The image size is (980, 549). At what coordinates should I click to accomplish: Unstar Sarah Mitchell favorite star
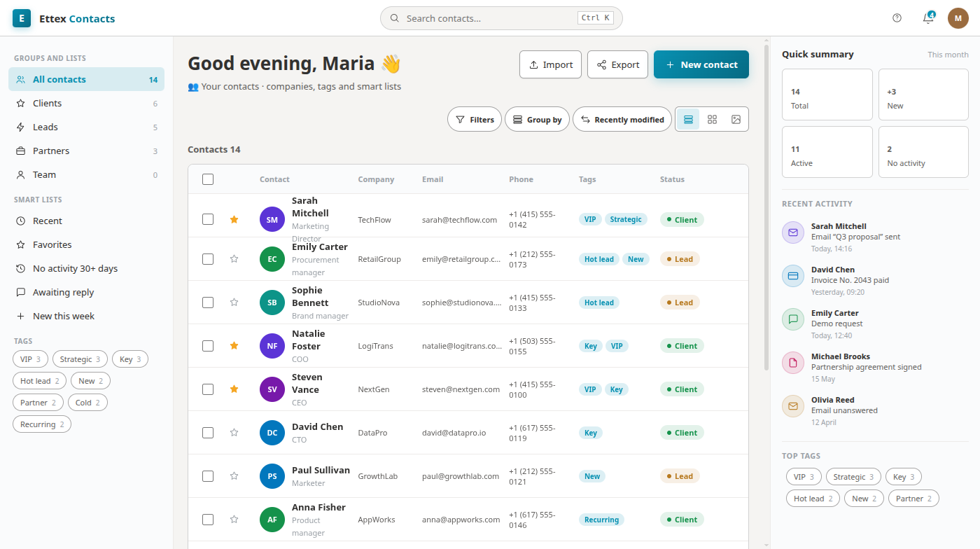pyautogui.click(x=234, y=219)
